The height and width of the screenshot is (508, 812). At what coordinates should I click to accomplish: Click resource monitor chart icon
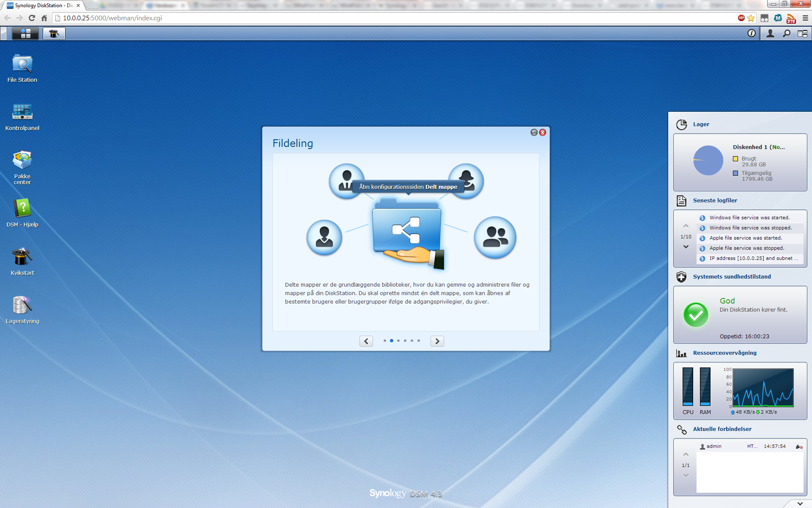click(x=681, y=353)
